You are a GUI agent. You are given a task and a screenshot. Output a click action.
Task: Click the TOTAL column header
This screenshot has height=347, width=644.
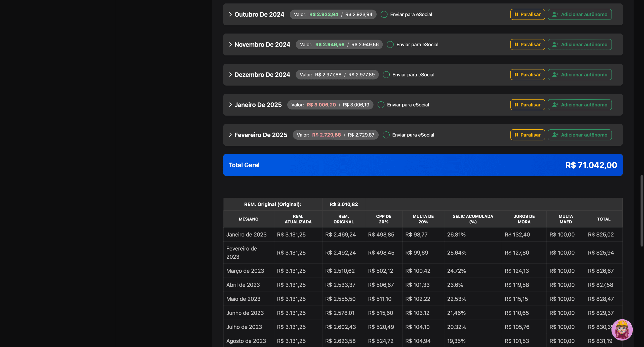click(603, 219)
